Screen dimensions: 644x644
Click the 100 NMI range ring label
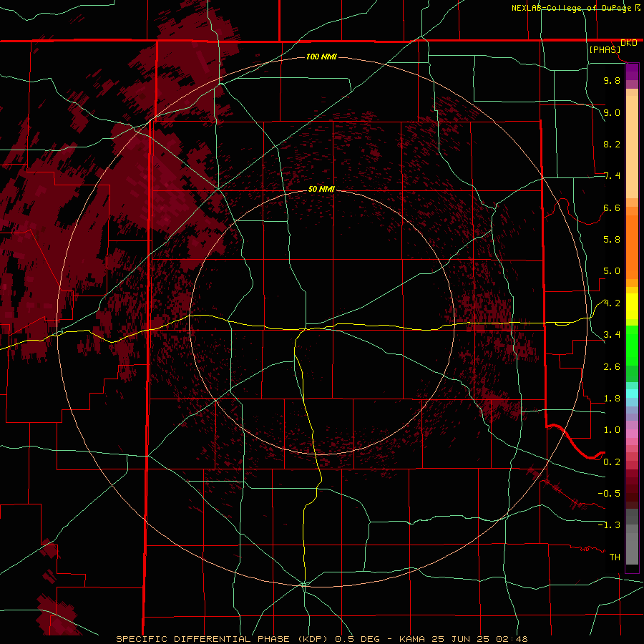pyautogui.click(x=321, y=57)
